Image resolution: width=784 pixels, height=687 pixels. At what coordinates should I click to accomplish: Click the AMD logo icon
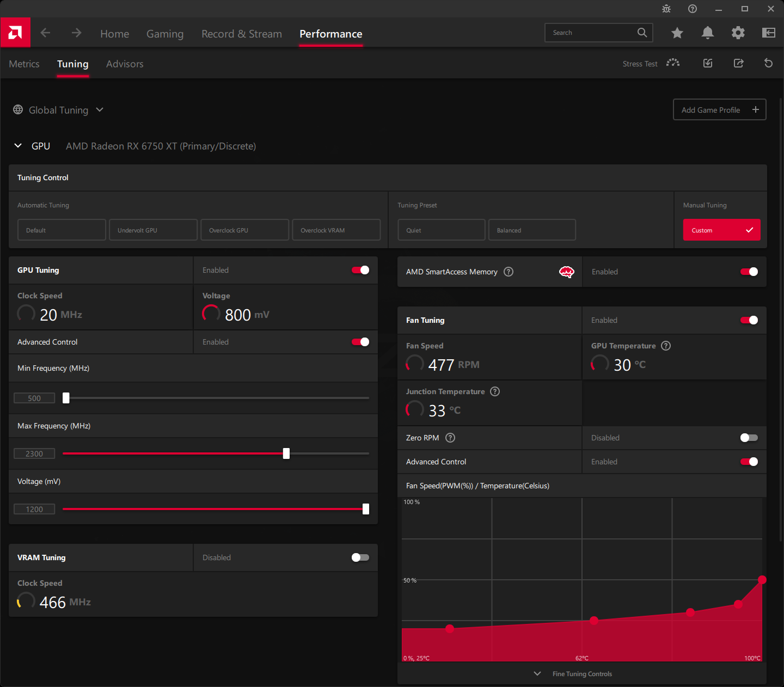click(15, 33)
